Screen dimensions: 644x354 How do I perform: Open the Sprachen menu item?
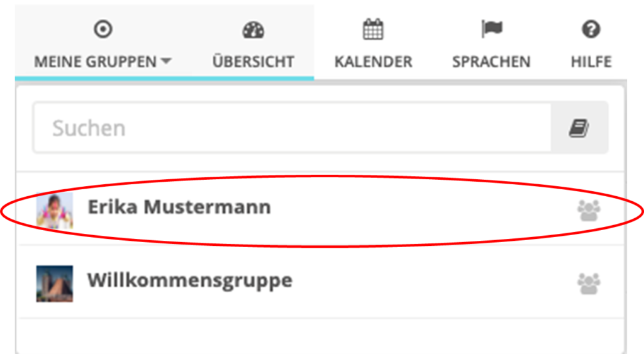point(491,62)
